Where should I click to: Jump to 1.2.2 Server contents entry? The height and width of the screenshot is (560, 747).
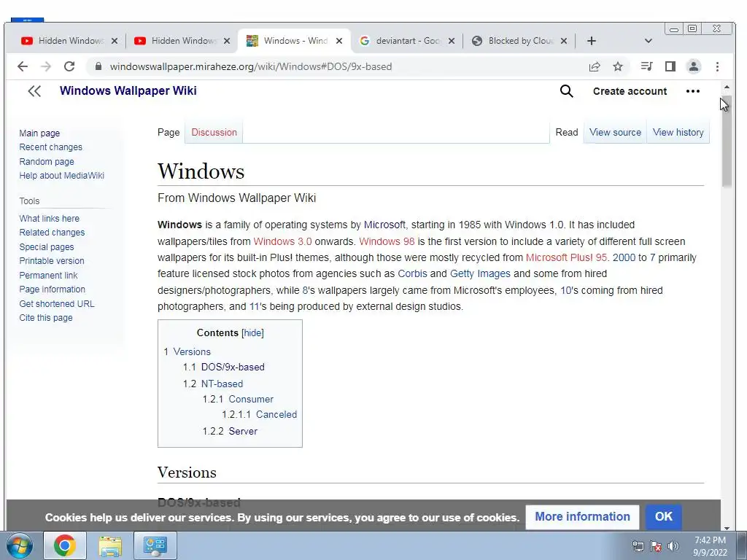[x=230, y=431]
